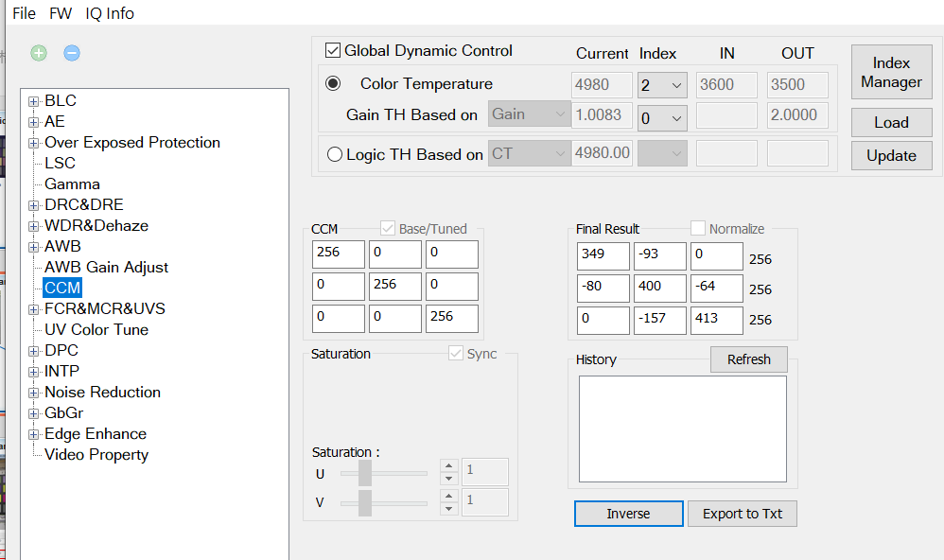Select Gamma in the tree list
The image size is (944, 560).
point(72,184)
